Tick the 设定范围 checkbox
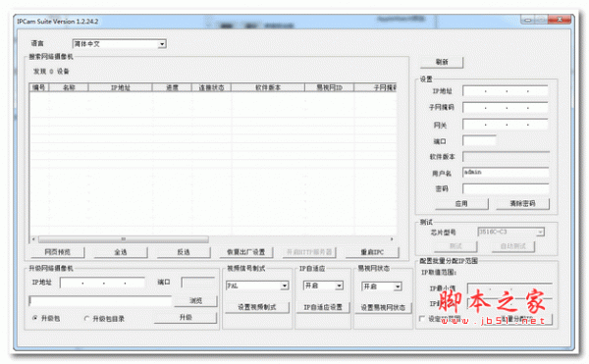Image resolution: width=589 pixels, height=364 pixels. click(x=422, y=319)
